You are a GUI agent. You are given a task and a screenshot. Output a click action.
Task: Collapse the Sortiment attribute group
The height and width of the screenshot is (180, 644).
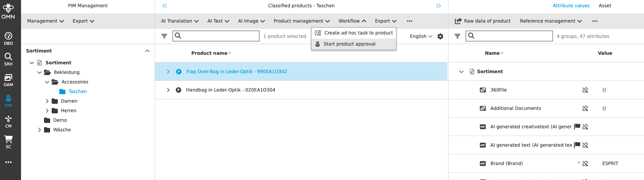coord(461,72)
